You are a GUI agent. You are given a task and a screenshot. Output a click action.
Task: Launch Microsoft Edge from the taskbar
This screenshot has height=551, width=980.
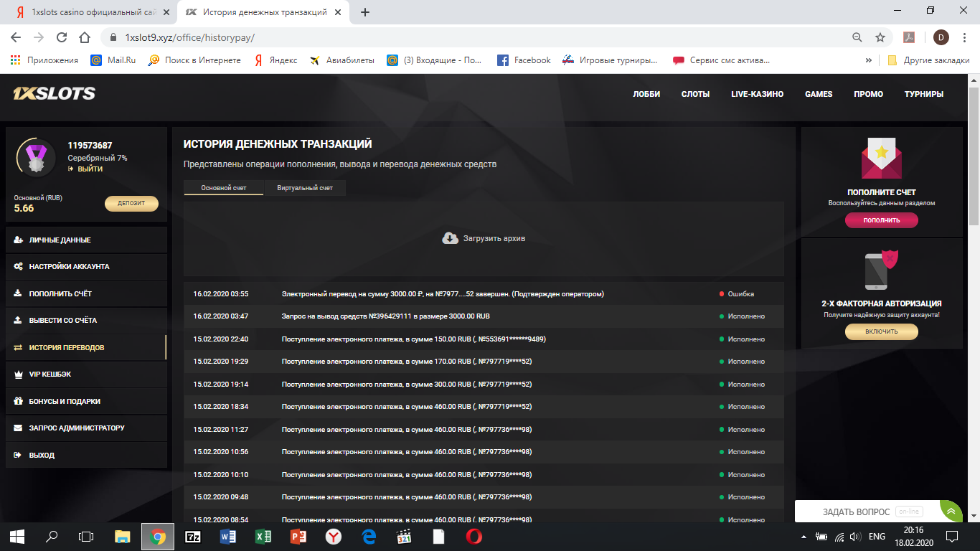[369, 536]
